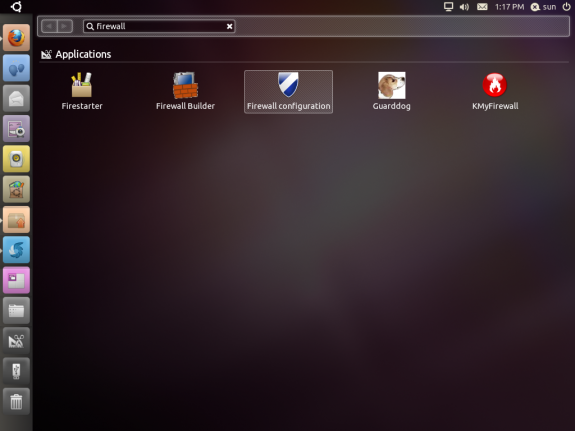Open the Software Center launcher icon
Viewport: 575px width, 431px height.
point(16,189)
